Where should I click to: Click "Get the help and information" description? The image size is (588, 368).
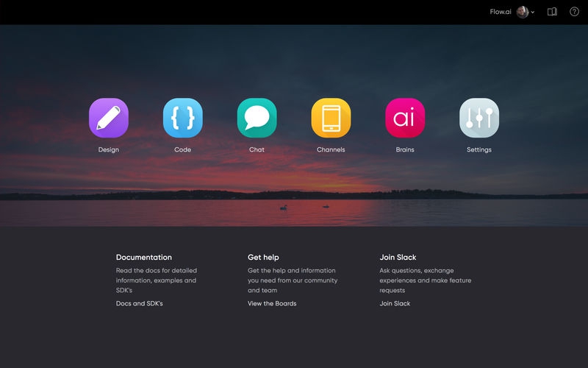(293, 280)
